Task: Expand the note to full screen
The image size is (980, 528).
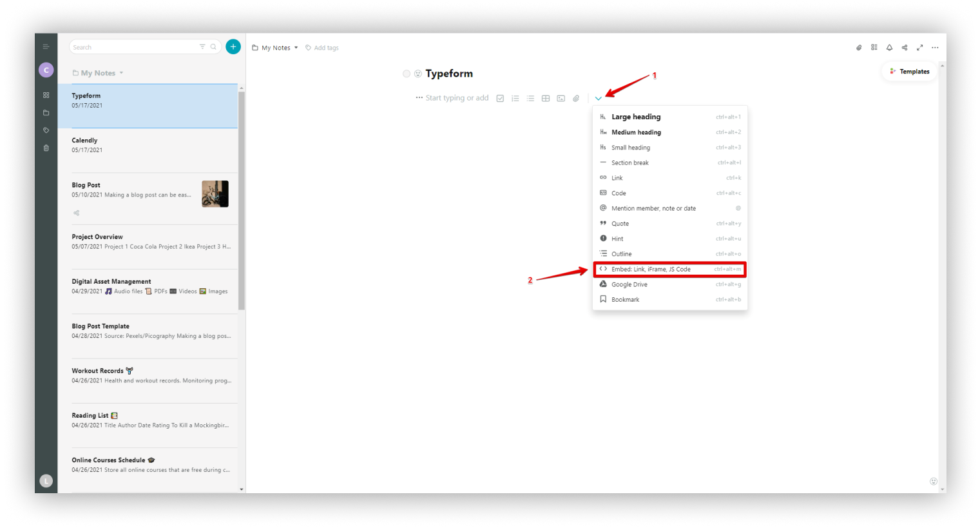Action: pos(920,48)
